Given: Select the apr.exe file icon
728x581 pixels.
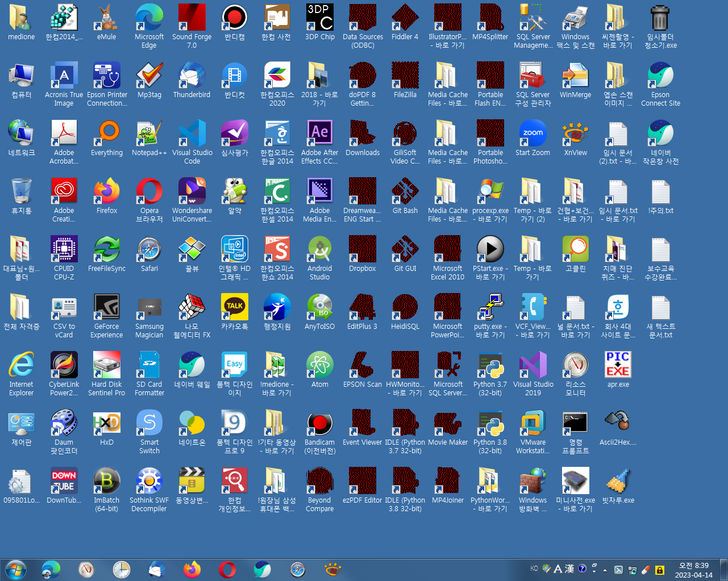Looking at the screenshot, I should 618,370.
